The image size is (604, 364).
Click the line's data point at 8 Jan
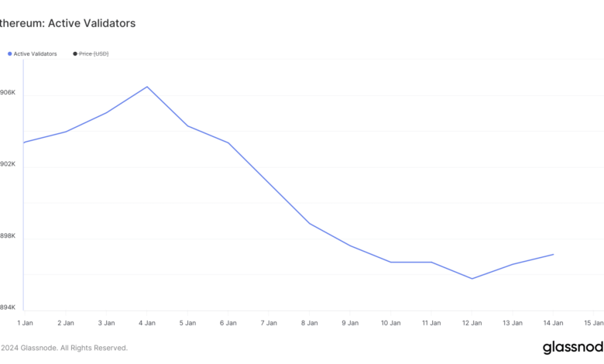click(x=310, y=224)
